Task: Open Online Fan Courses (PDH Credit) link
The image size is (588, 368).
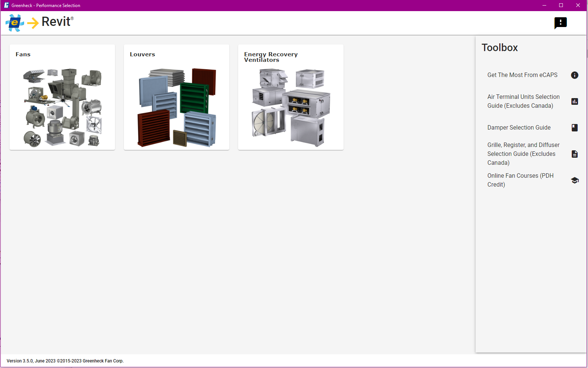Action: pyautogui.click(x=520, y=180)
